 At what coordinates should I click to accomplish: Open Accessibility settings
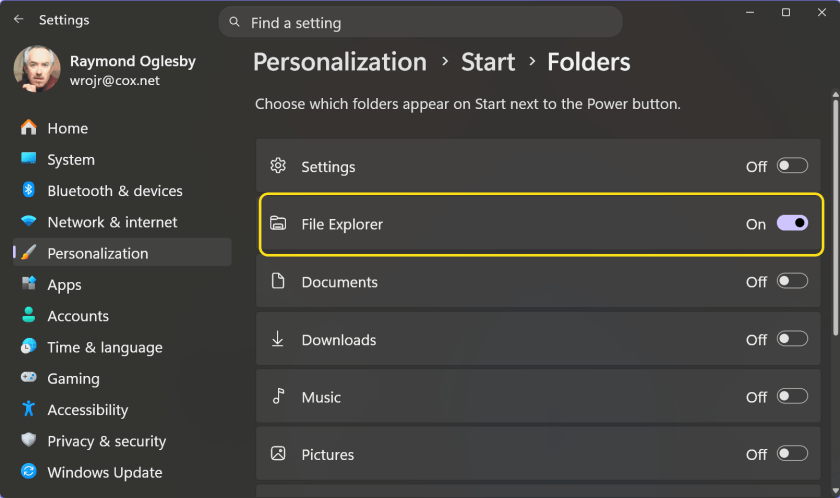[122, 410]
